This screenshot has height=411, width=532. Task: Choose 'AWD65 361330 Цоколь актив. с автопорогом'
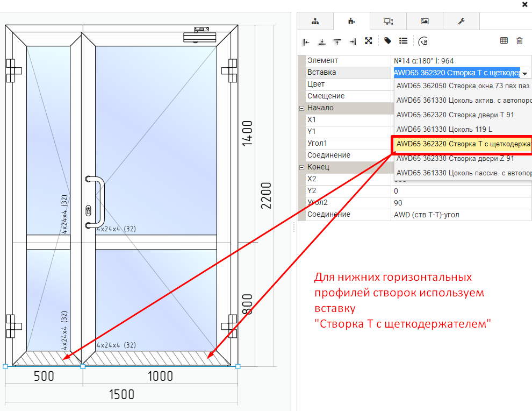(x=463, y=101)
